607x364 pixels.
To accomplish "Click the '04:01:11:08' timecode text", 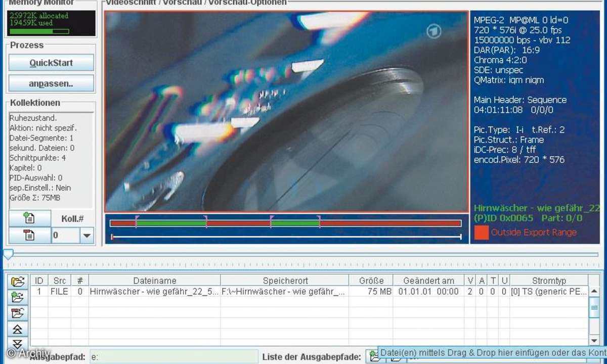I will click(498, 110).
